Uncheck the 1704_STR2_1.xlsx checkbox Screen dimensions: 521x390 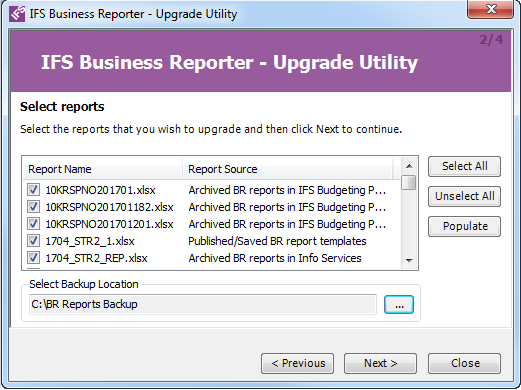[33, 241]
